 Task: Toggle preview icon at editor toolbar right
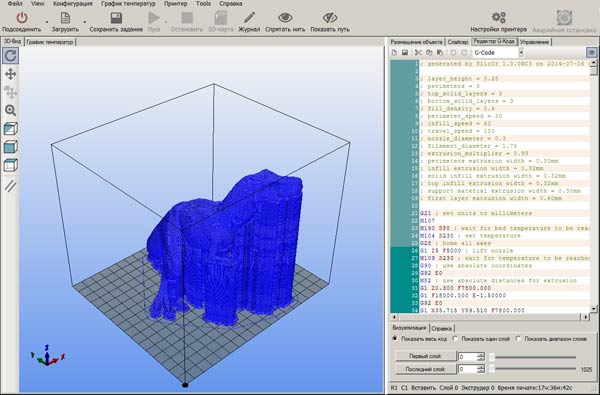tap(591, 52)
